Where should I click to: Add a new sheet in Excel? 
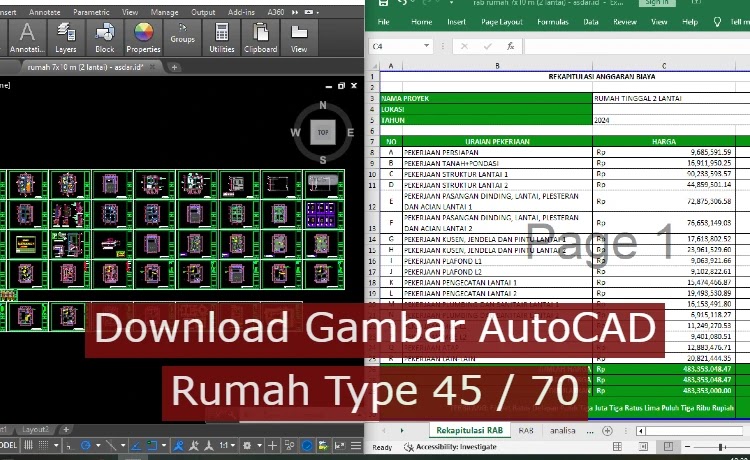pyautogui.click(x=607, y=431)
